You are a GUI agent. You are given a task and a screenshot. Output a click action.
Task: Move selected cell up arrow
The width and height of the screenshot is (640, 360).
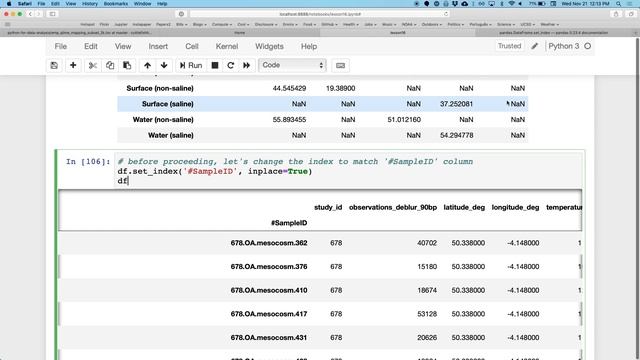point(147,65)
